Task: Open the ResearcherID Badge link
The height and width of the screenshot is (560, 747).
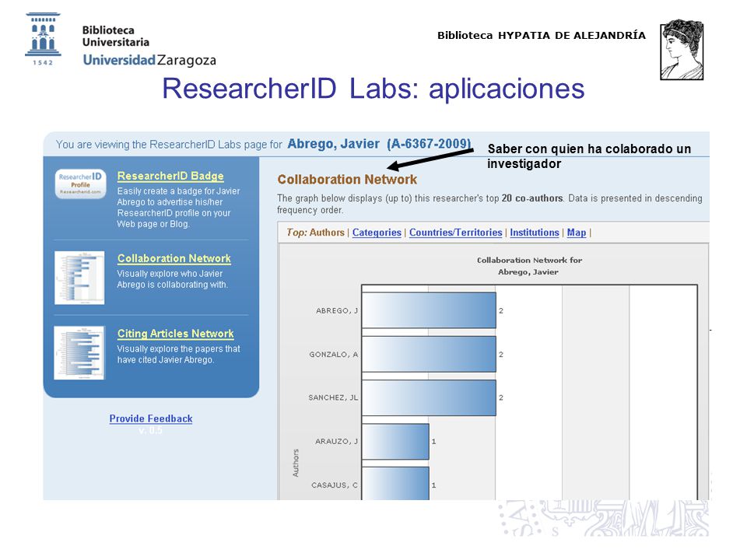Action: tap(170, 176)
